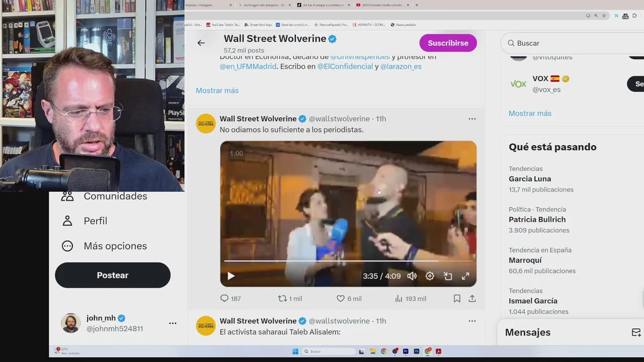Go back with the arrow beside Wall Street Wolverine
Screen dimensions: 644x362
pyautogui.click(x=201, y=43)
